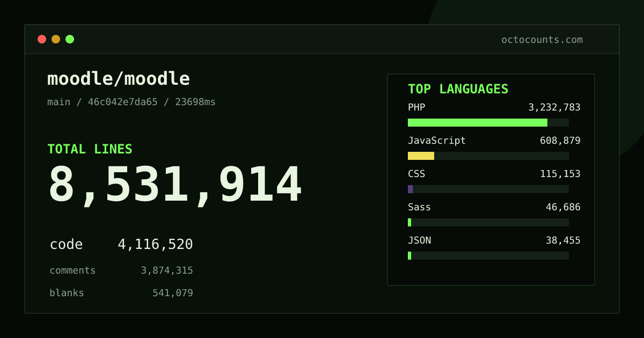Select the JSON count 38,455
The width and height of the screenshot is (644, 338).
click(x=563, y=240)
